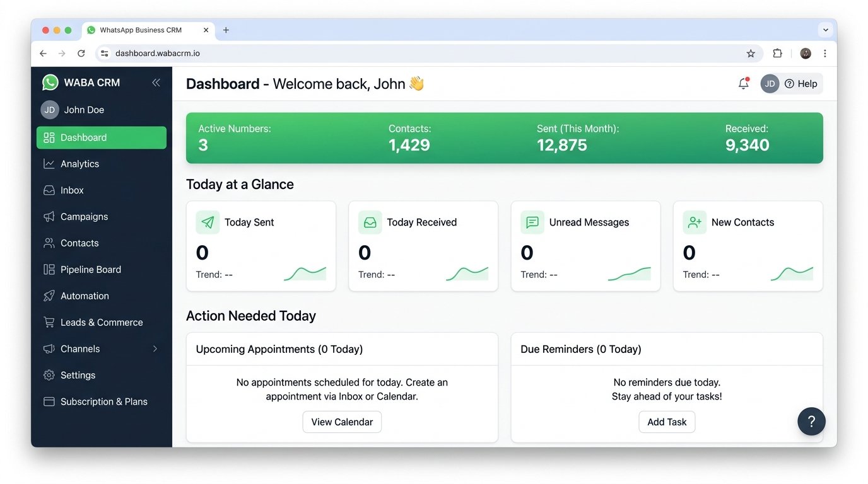Open notifications bell icon
Image resolution: width=868 pixels, height=484 pixels.
(x=744, y=83)
